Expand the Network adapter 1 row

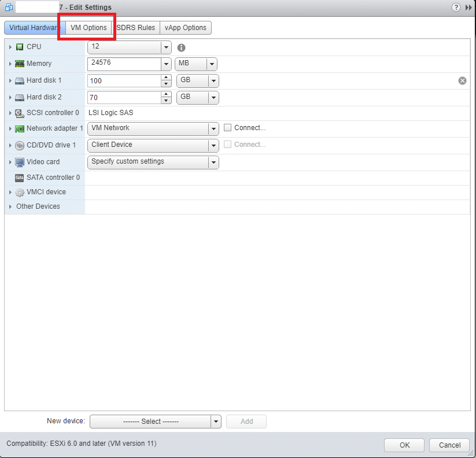tap(10, 129)
